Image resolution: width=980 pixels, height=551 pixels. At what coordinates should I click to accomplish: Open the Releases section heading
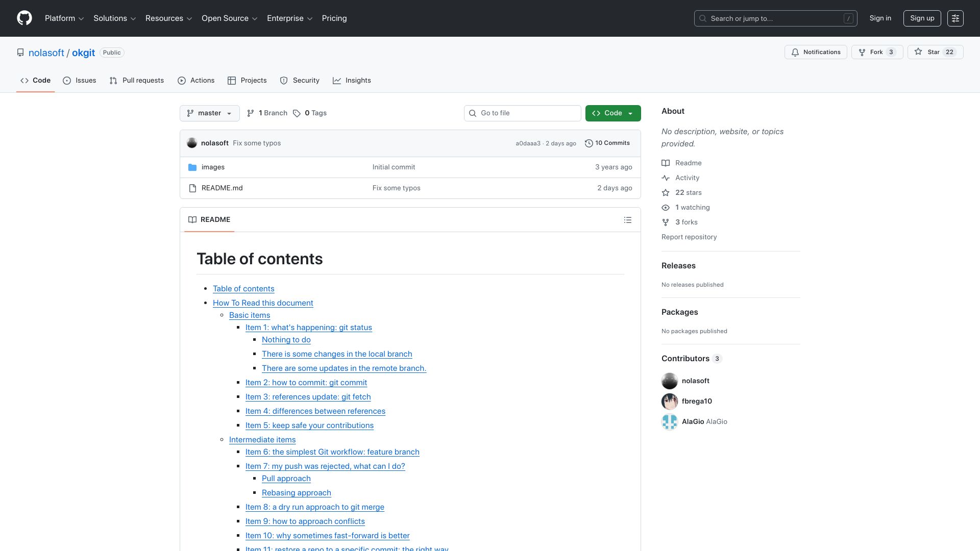[x=678, y=266]
